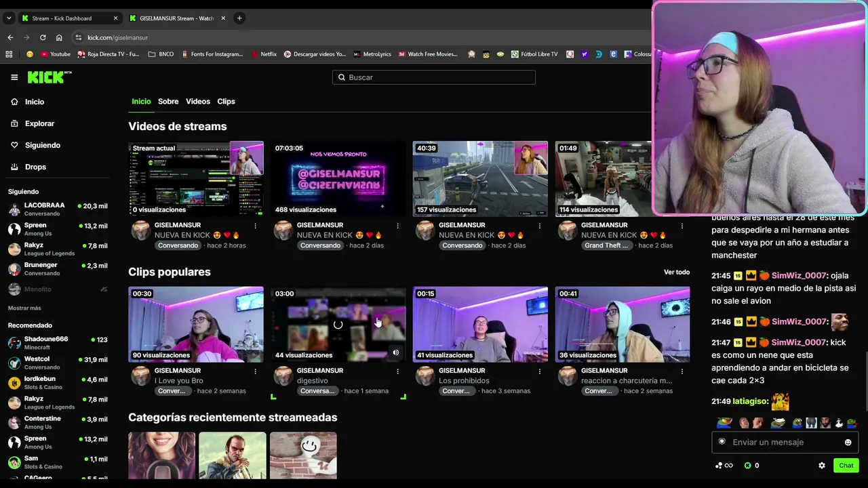Screen dimensions: 868x488
Task: Open Brunenger channel in Siguiendo list
Action: click(58, 269)
